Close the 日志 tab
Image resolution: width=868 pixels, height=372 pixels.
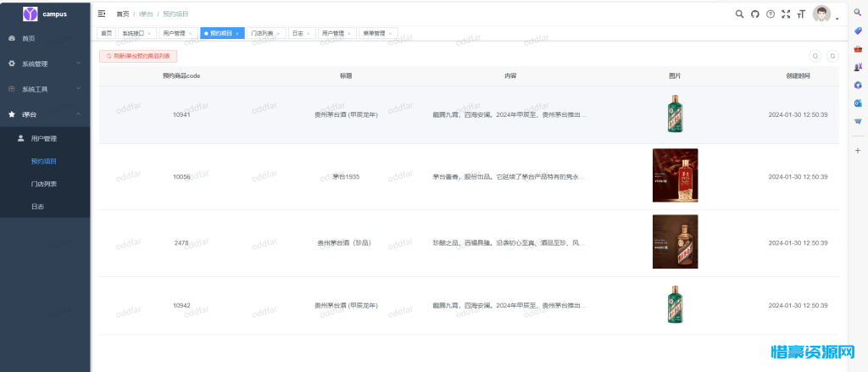click(308, 34)
